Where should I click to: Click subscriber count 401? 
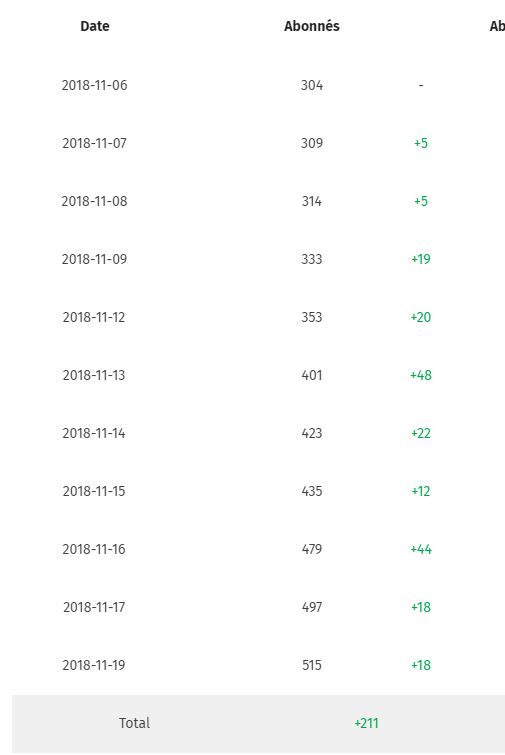click(x=311, y=375)
